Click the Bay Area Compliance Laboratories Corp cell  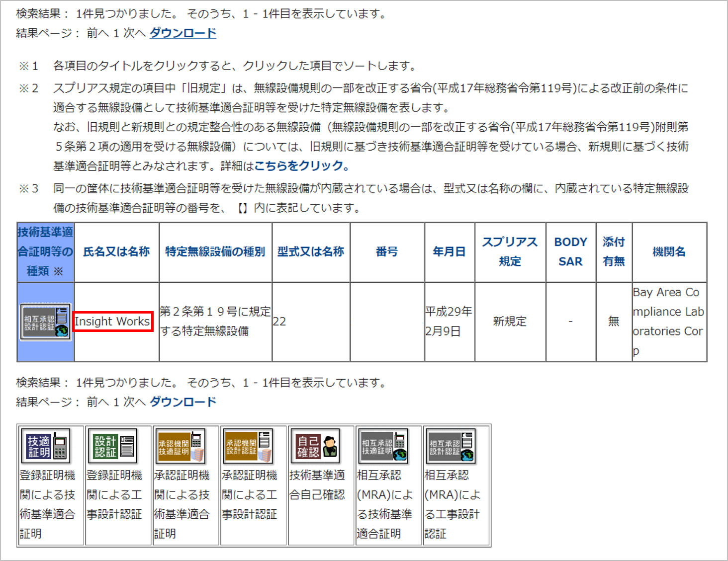point(669,321)
